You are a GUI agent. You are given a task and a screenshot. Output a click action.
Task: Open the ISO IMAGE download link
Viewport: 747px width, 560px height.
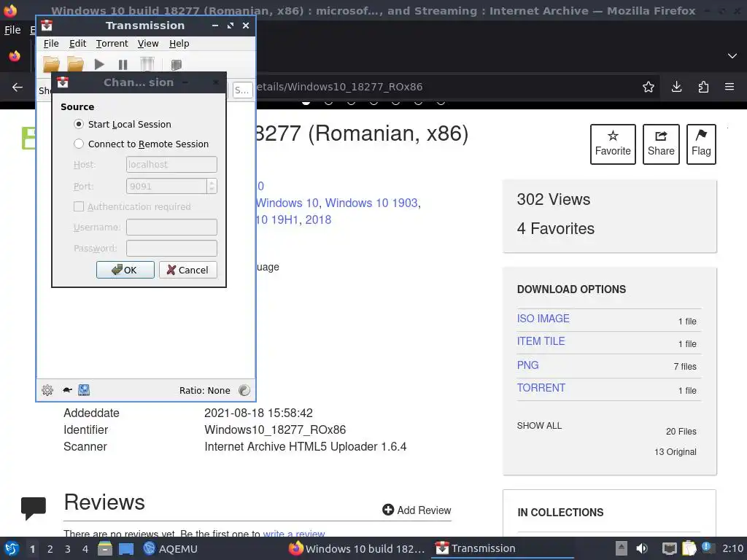[543, 319]
